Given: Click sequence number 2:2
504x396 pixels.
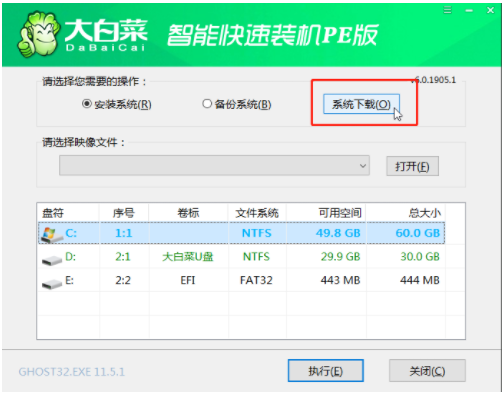Looking at the screenshot, I should coord(123,280).
